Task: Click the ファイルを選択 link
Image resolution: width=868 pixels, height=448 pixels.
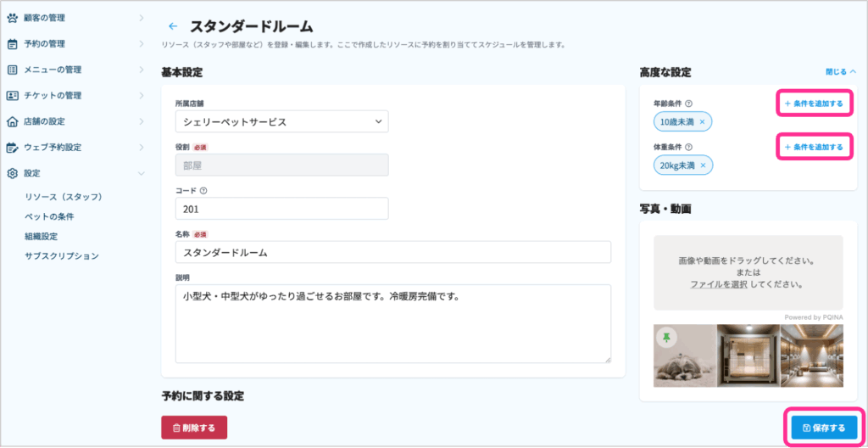Action: coord(719,284)
